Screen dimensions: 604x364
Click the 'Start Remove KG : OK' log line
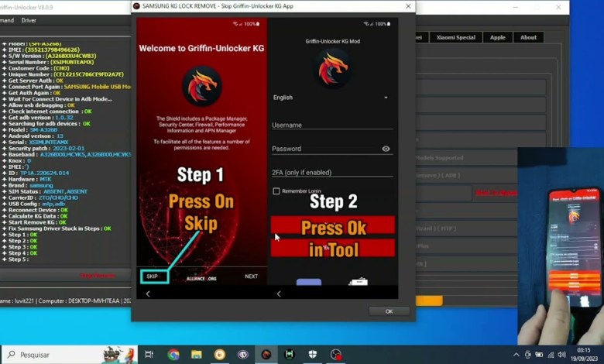[x=34, y=222]
